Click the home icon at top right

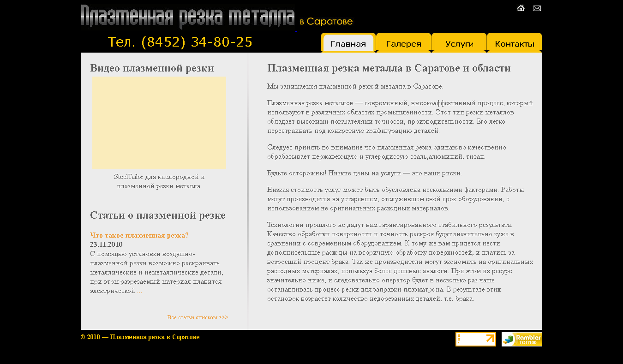pos(521,8)
